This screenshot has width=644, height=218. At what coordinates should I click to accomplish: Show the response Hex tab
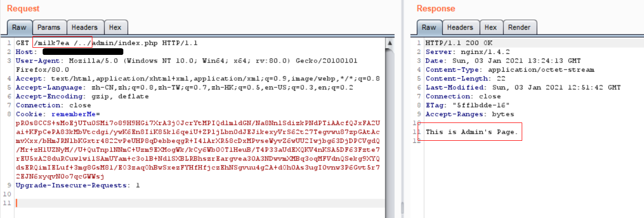490,27
